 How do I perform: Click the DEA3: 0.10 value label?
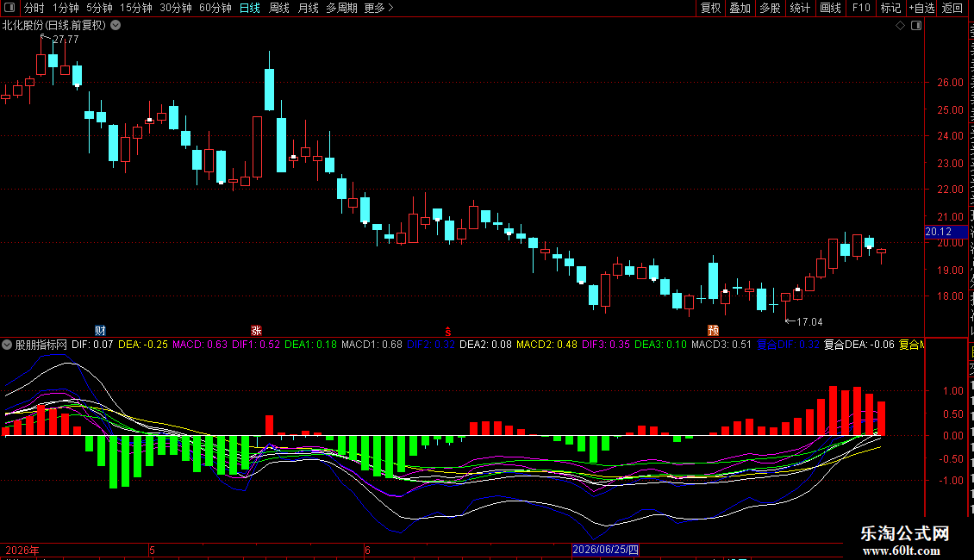point(660,345)
